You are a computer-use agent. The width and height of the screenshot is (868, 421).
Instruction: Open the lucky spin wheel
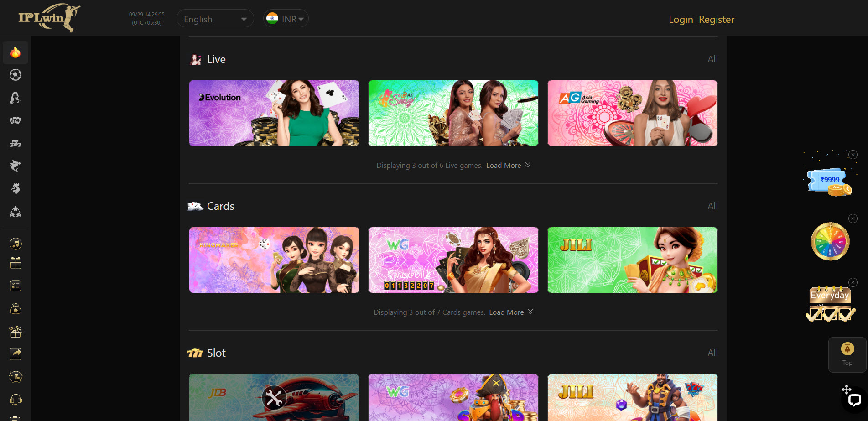pos(830,241)
